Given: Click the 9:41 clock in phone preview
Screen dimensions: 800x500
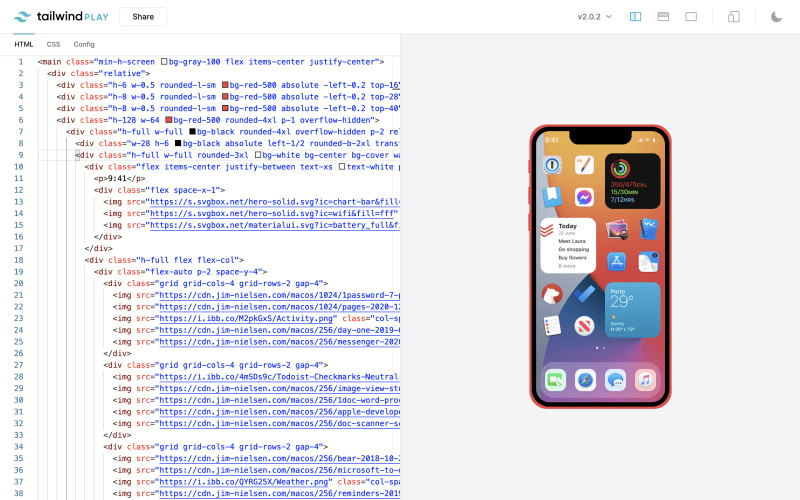Looking at the screenshot, I should [552, 139].
